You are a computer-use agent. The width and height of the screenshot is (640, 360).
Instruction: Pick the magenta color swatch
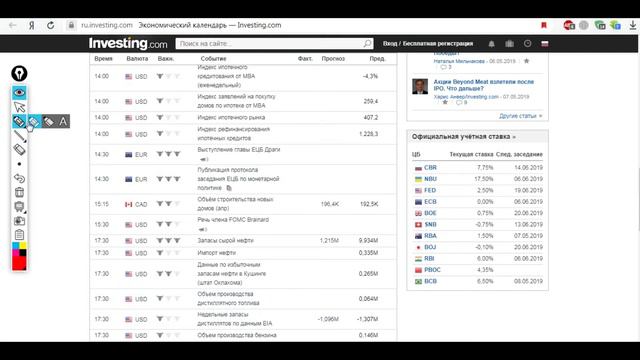(x=16, y=253)
